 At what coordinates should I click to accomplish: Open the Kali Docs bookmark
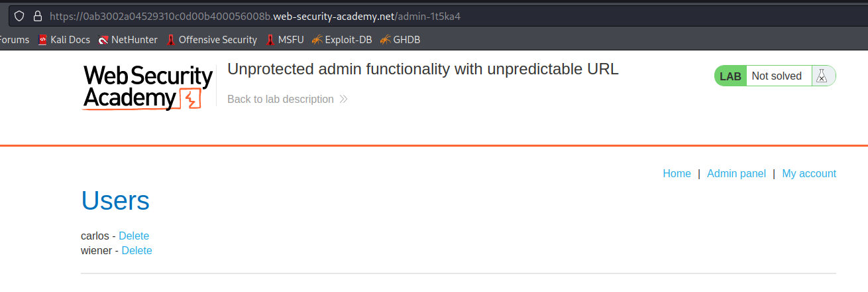point(64,40)
